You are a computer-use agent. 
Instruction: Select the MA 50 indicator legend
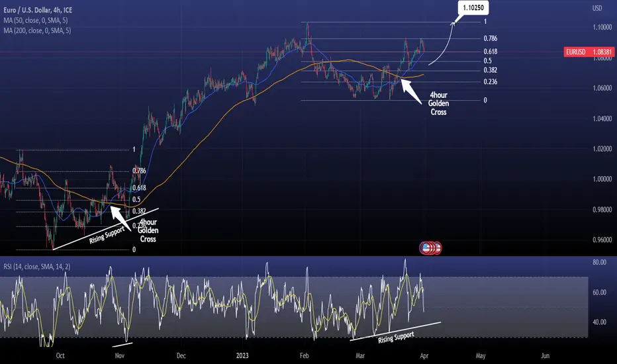tap(35, 20)
